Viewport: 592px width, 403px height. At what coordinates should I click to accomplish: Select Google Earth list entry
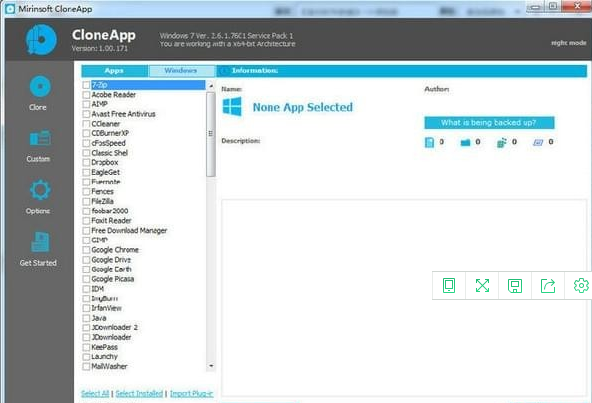coord(111,269)
